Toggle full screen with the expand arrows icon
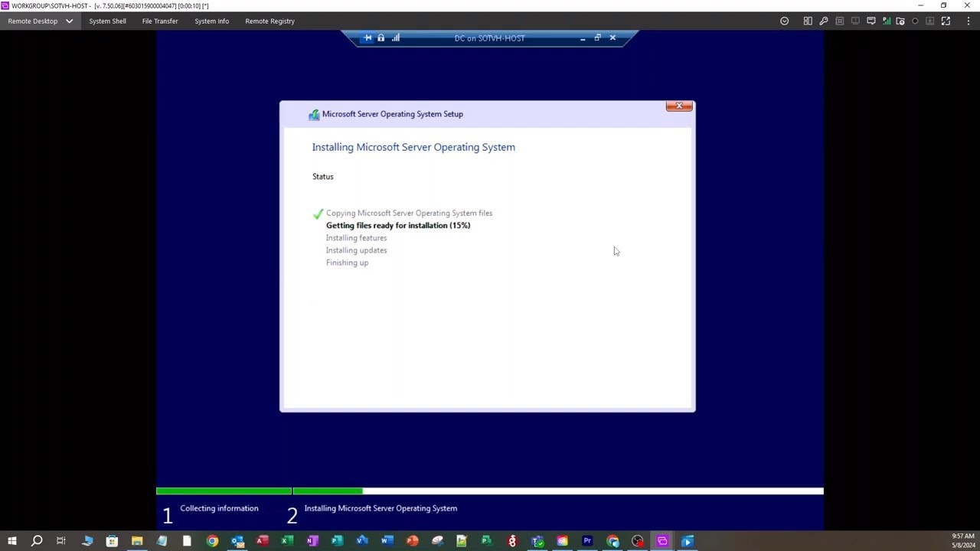This screenshot has height=551, width=980. pos(946,21)
